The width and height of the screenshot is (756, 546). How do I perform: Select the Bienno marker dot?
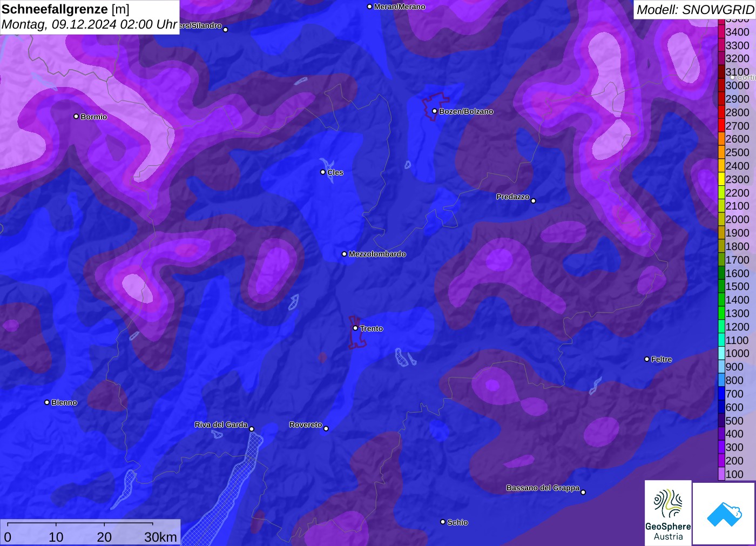[x=47, y=402]
